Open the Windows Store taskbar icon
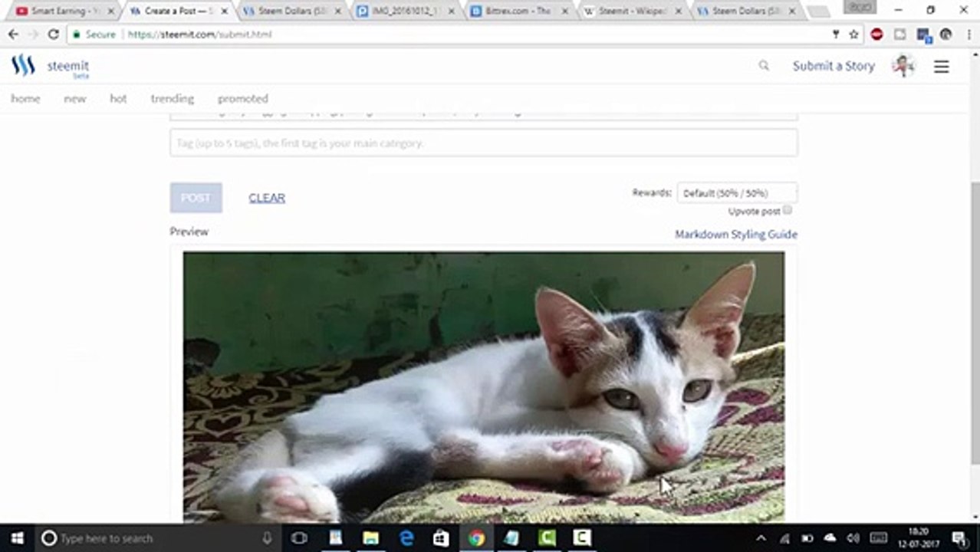The image size is (980, 552). pos(441,538)
